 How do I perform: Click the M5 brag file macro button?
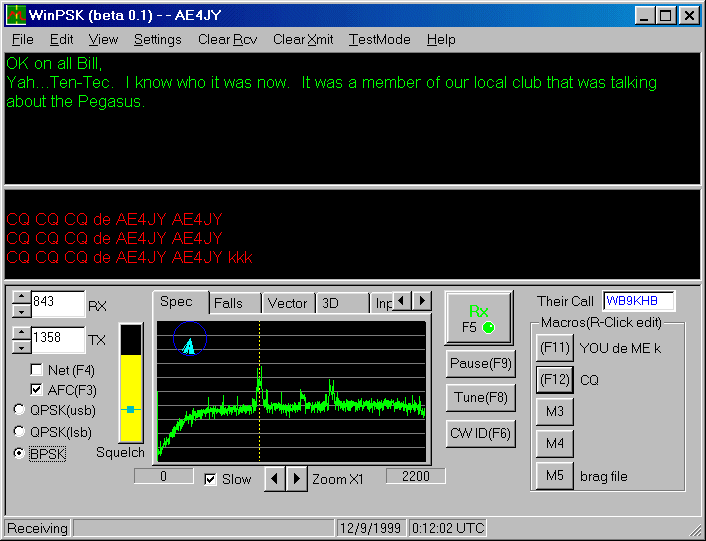click(x=555, y=475)
